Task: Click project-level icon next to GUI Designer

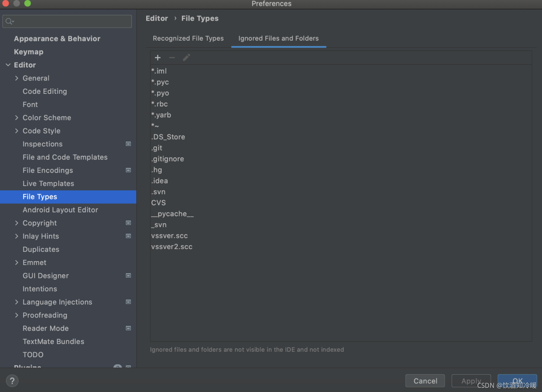Action: (x=128, y=276)
